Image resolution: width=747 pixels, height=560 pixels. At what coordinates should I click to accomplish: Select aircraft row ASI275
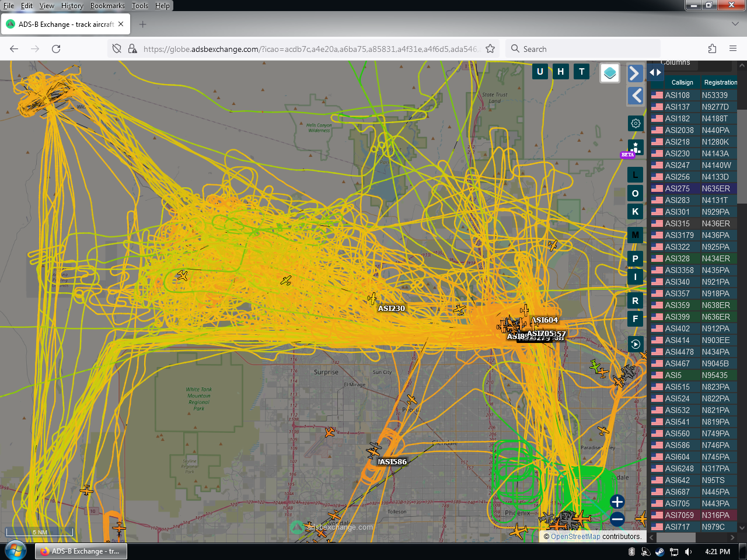coord(694,188)
